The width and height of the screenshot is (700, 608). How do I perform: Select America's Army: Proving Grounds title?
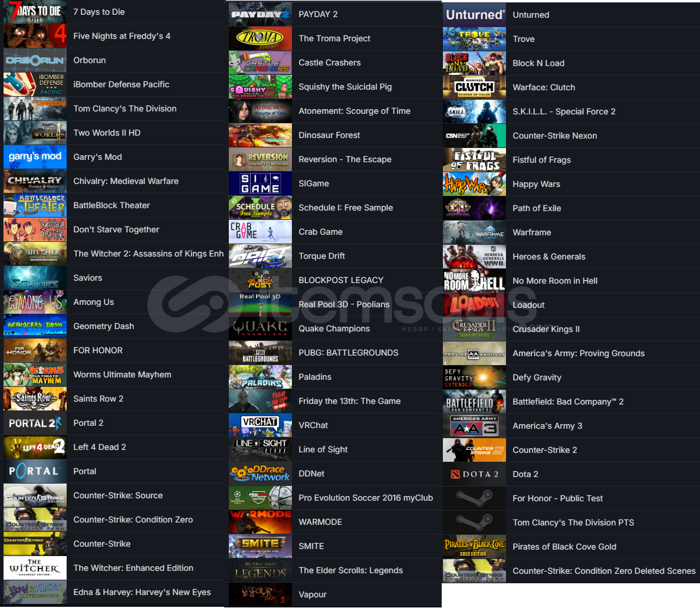[579, 354]
